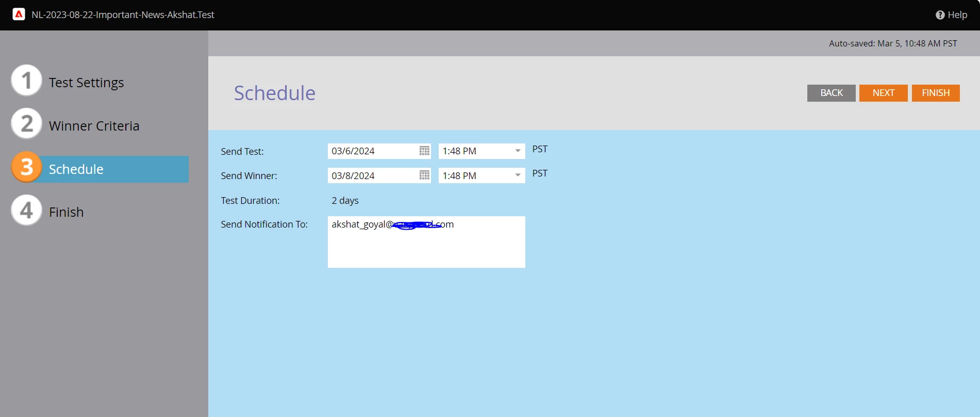This screenshot has width=980, height=417.
Task: Click the Schedule page heading
Action: (x=275, y=93)
